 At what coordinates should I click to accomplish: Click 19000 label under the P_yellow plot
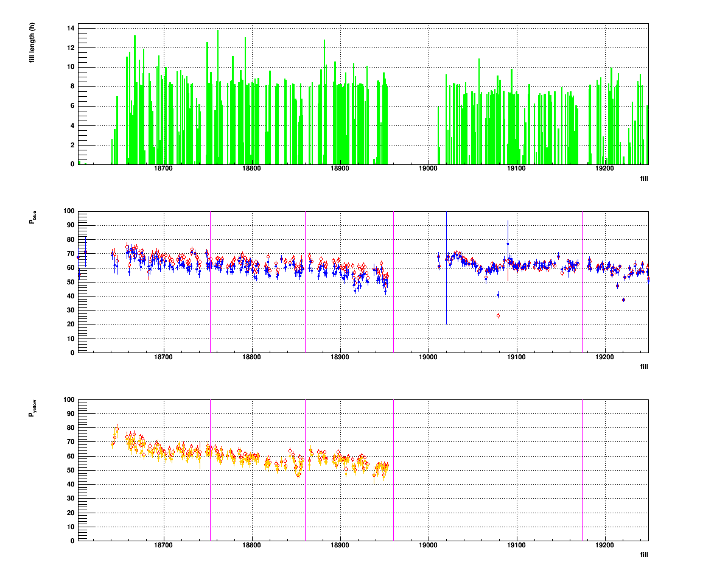click(x=428, y=545)
